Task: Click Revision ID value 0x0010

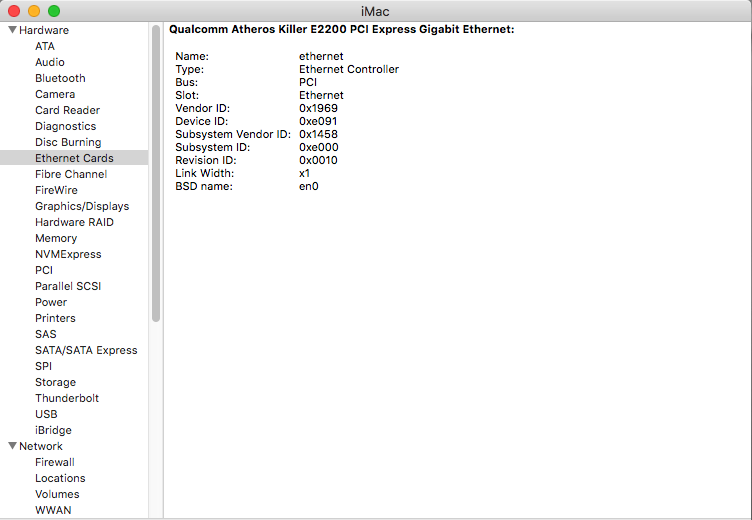Action: coord(318,160)
